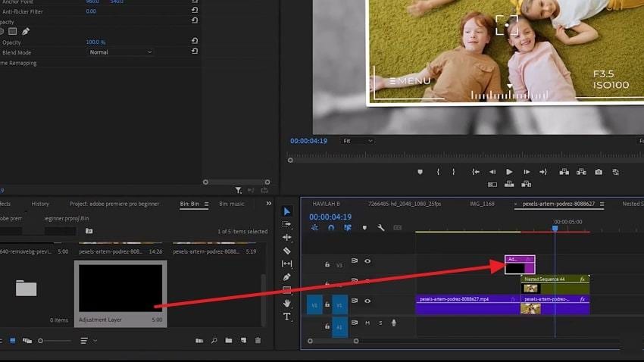
Task: Toggle Snap magnet in the timeline
Action: (331, 228)
